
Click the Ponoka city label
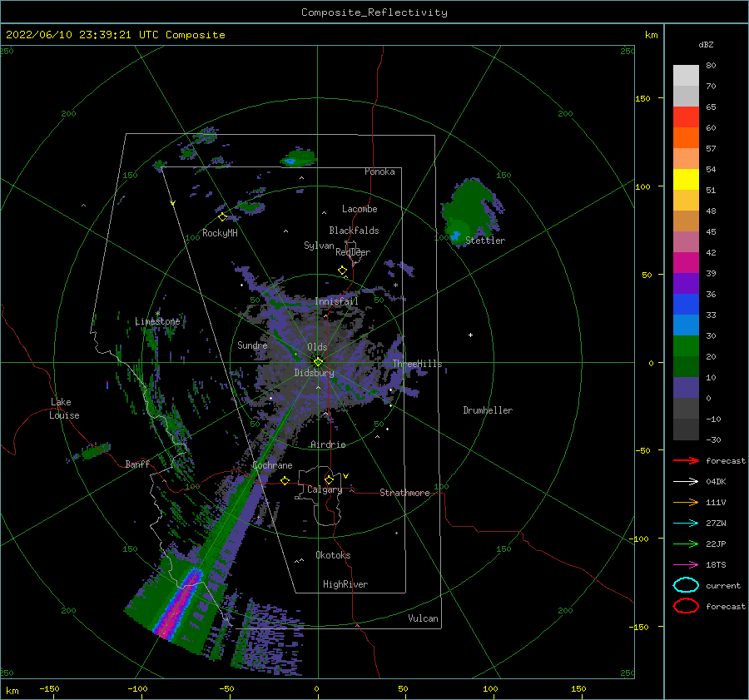coord(379,171)
